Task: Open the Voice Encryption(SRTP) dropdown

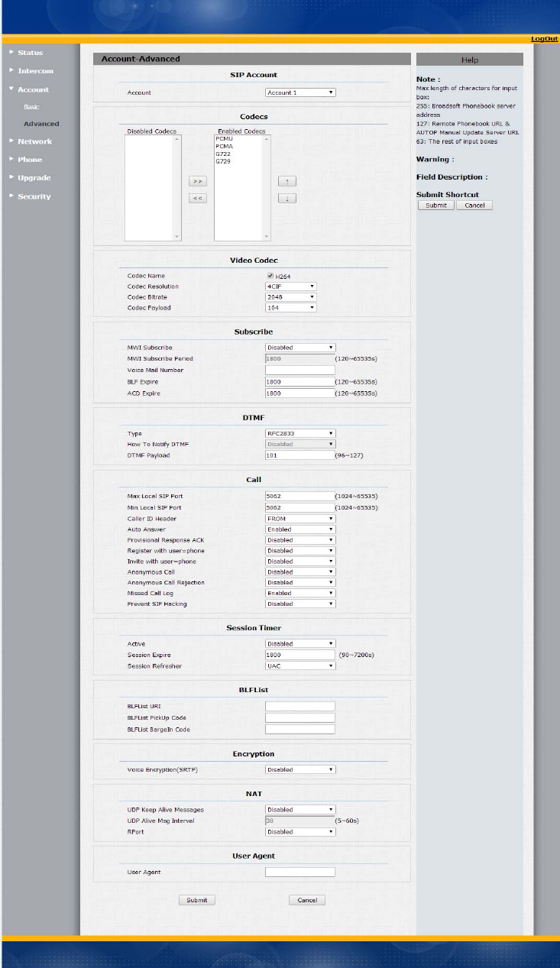Action: pos(300,770)
